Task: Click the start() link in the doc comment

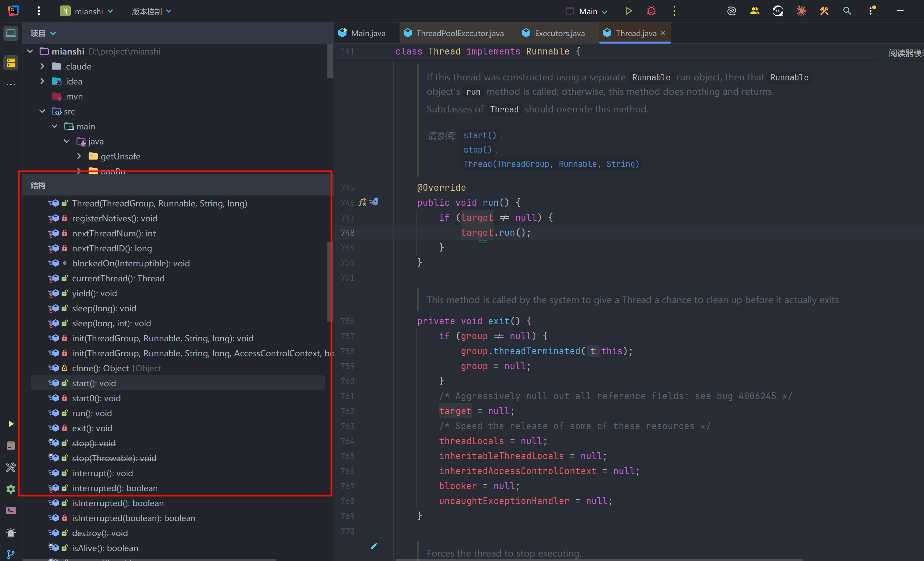Action: tap(480, 135)
